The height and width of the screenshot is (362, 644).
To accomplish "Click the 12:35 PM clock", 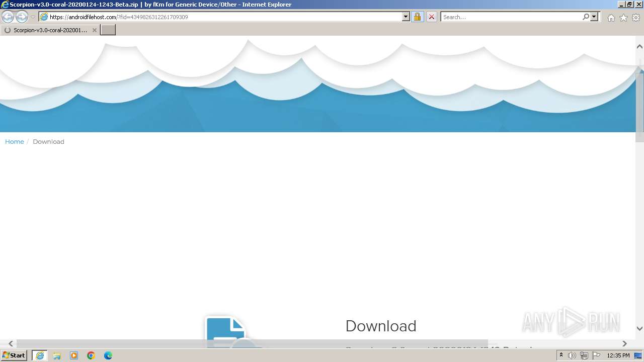I will 618,355.
